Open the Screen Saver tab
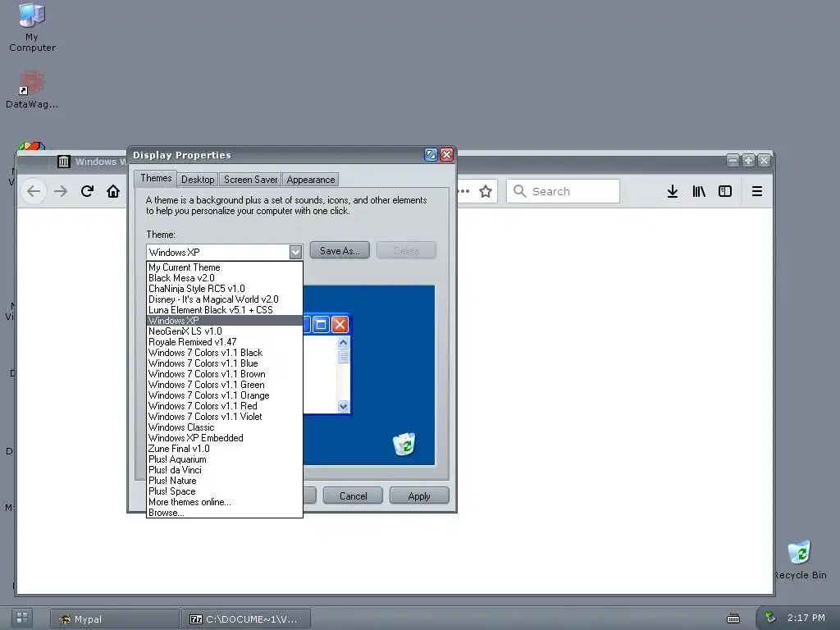 tap(251, 180)
